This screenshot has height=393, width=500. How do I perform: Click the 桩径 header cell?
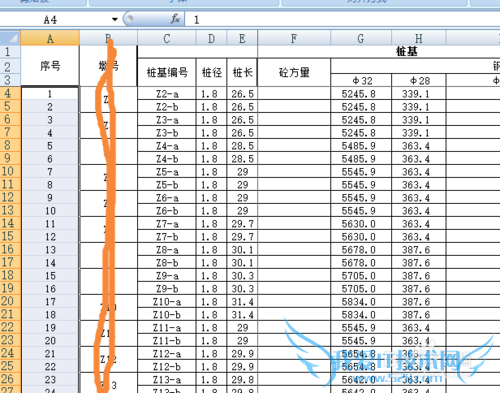[x=211, y=72]
